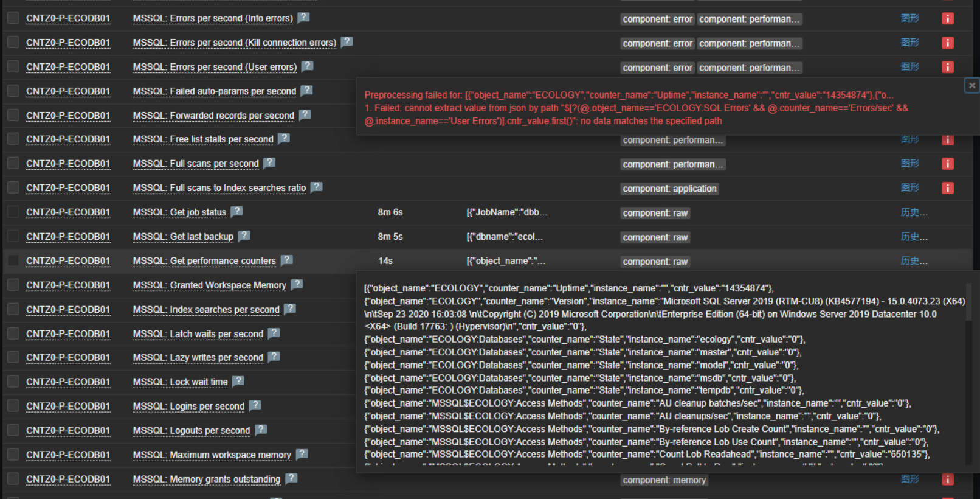Viewport: 980px width, 499px height.
Task: Click help icon beside Logouts per second
Action: point(260,430)
